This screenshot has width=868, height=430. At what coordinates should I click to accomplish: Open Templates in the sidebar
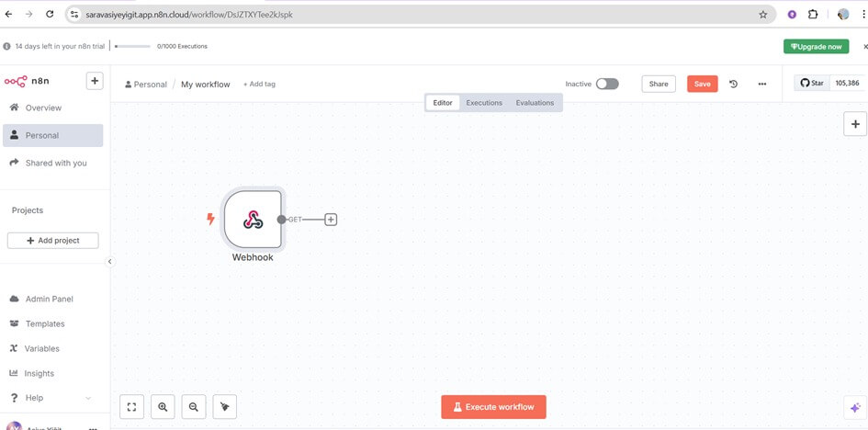(45, 323)
